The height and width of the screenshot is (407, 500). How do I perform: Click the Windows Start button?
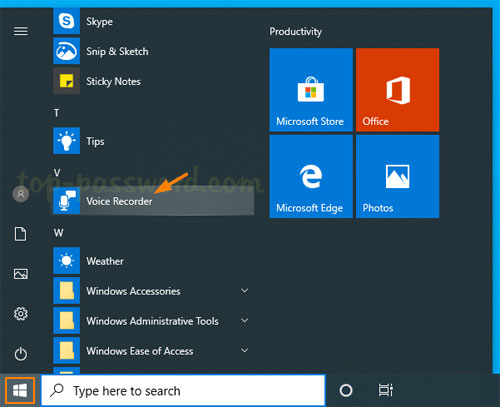20,390
